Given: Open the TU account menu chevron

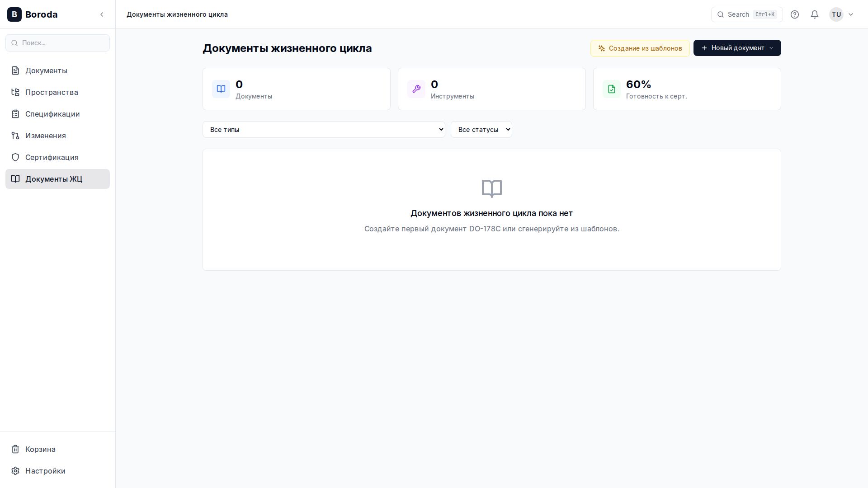Looking at the screenshot, I should click(x=852, y=14).
